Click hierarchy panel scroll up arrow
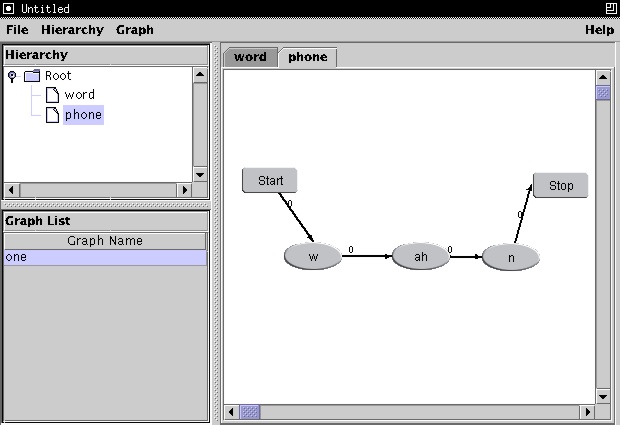The image size is (620, 425). [x=200, y=75]
